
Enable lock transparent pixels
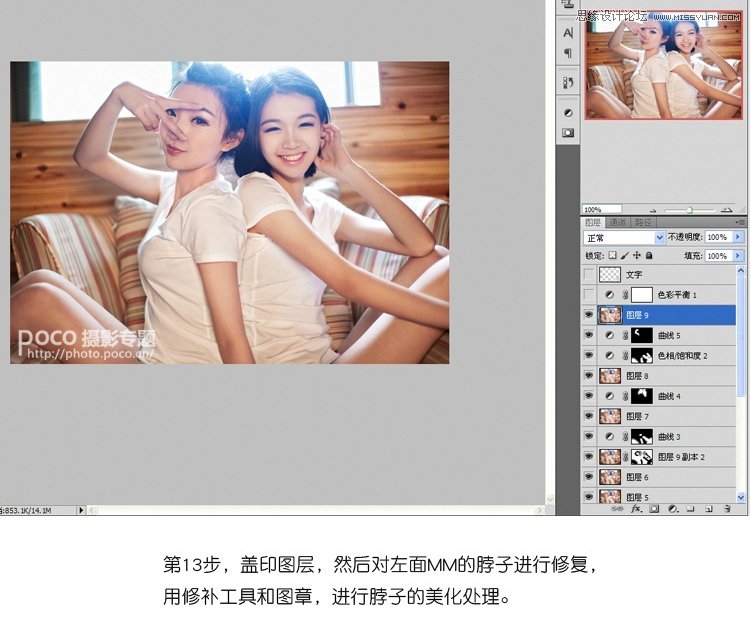tap(613, 255)
